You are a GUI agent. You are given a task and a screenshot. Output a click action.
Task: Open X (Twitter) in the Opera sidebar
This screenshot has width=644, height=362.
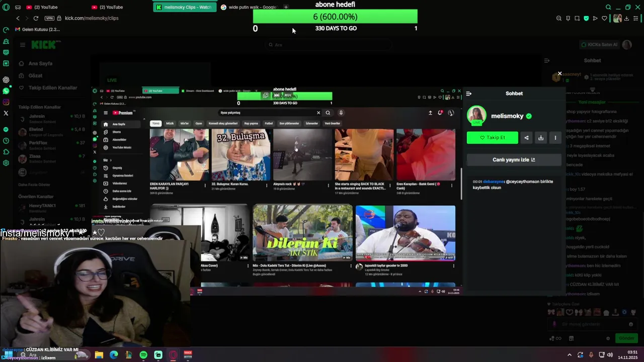6,113
